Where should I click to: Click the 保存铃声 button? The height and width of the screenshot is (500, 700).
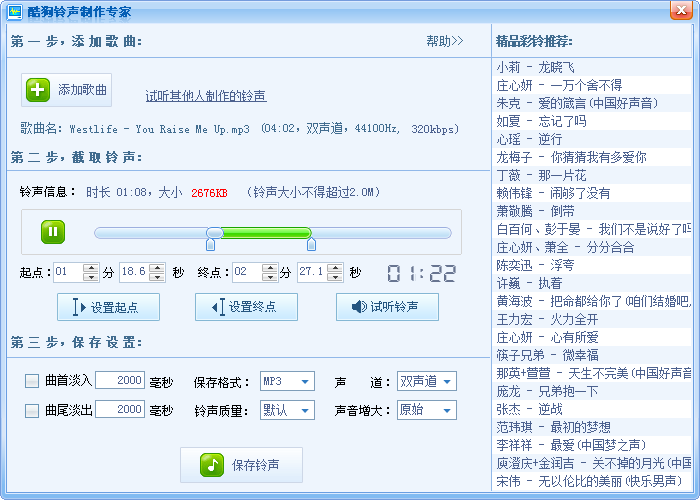[242, 465]
